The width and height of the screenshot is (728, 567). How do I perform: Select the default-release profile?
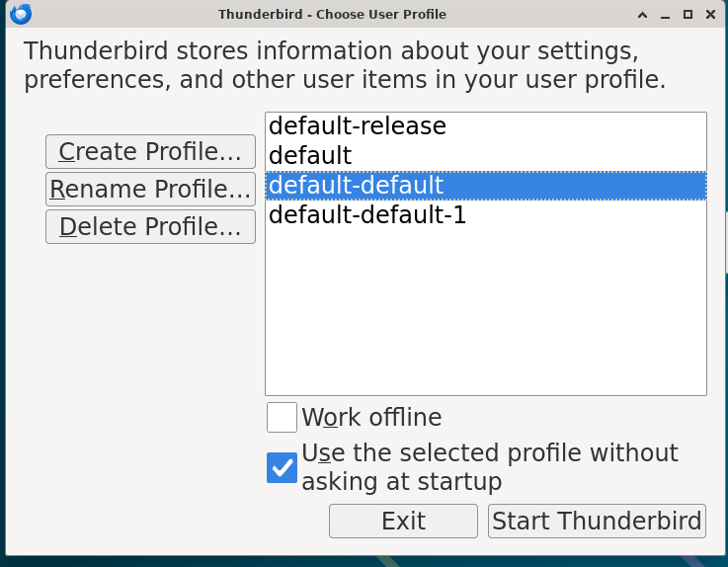coord(358,126)
